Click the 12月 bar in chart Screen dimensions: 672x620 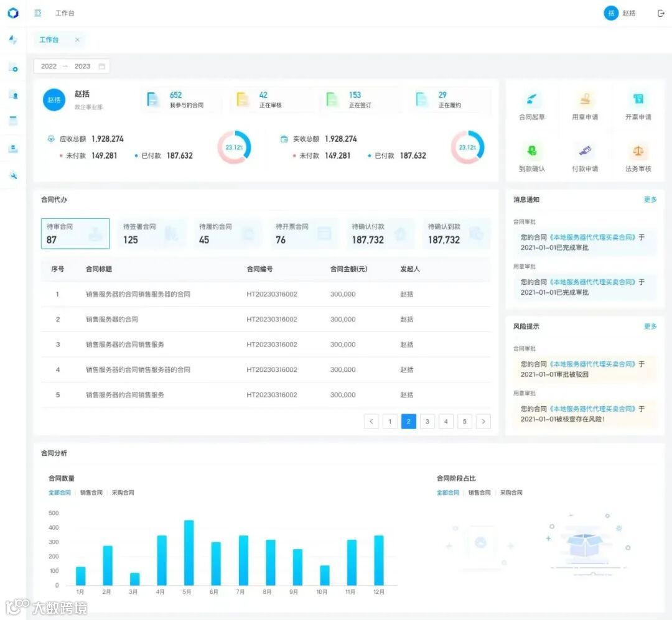pyautogui.click(x=379, y=560)
